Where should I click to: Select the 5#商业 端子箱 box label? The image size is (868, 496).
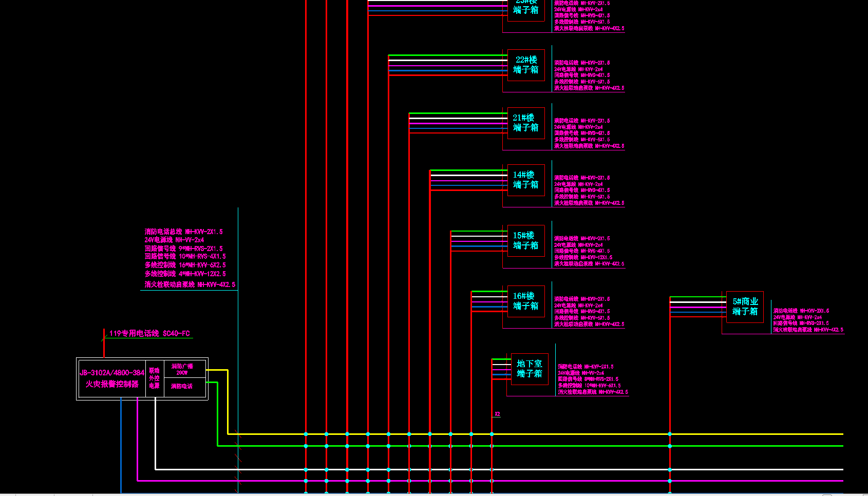[745, 307]
